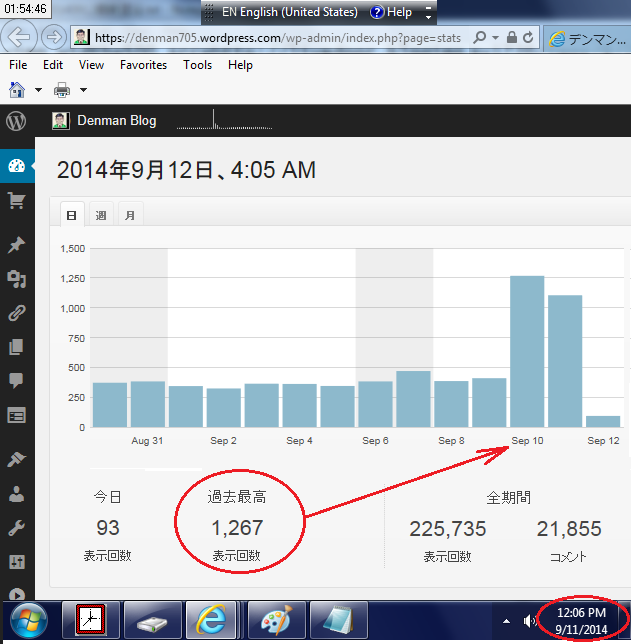The width and height of the screenshot is (631, 644).
Task: Open the Tools menu
Action: [198, 65]
